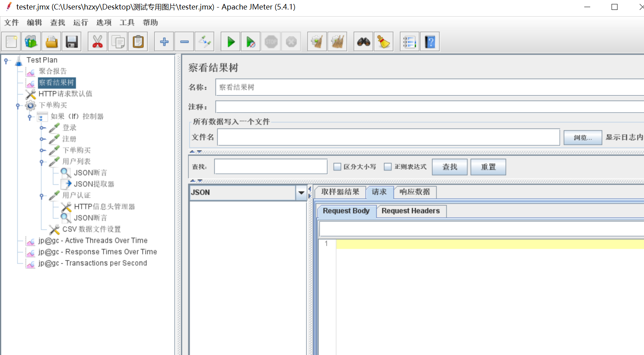The image size is (644, 355).
Task: Create a new test plan via toolbar
Action: coord(11,42)
